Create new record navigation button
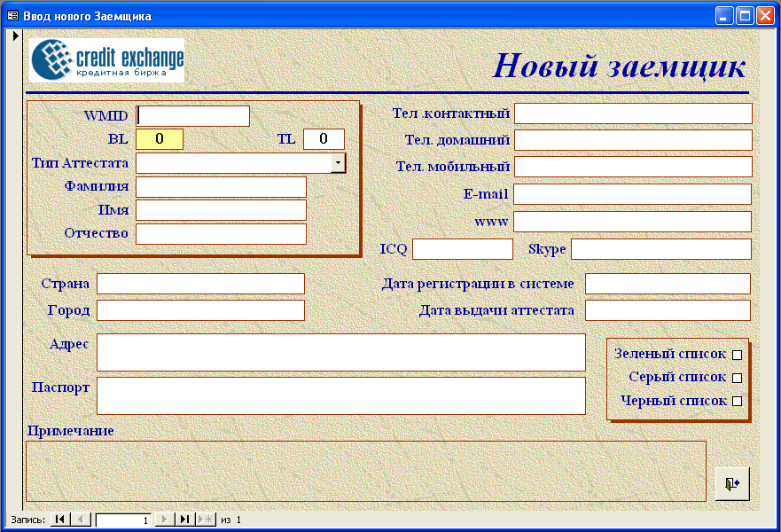This screenshot has height=532, width=781. coord(206,520)
